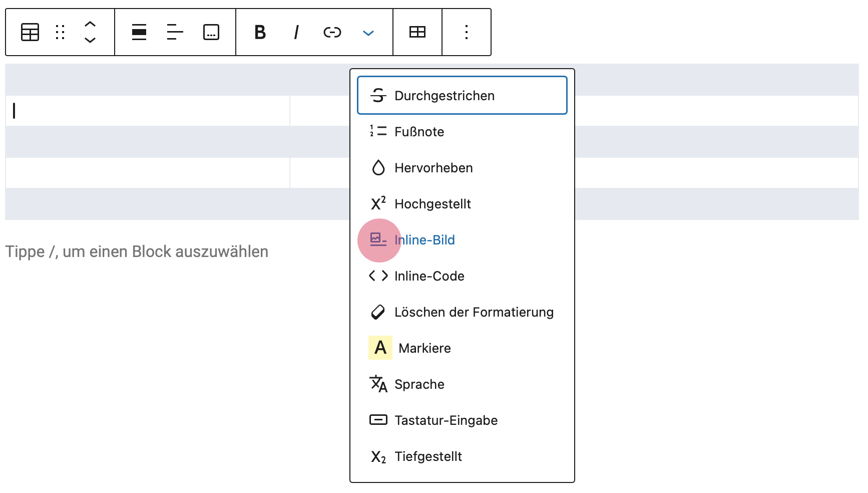The image size is (868, 493).
Task: Choose the Fußnote menu entry
Action: pos(462,132)
